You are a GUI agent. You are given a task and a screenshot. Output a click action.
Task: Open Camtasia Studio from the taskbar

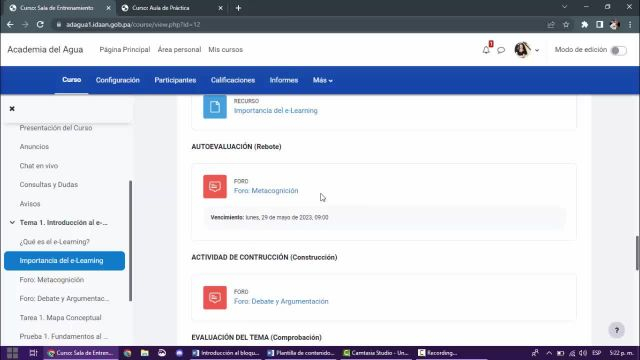pos(376,353)
